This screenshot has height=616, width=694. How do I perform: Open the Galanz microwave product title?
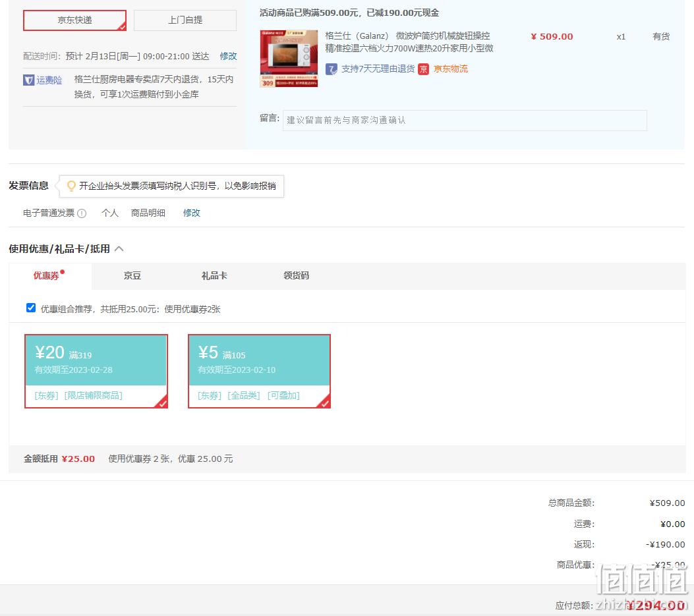click(409, 42)
